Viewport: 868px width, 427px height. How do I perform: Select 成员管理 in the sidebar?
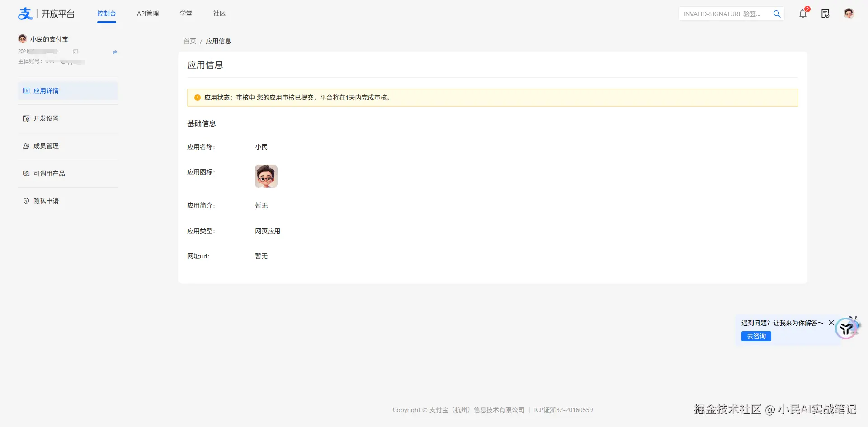pos(68,146)
